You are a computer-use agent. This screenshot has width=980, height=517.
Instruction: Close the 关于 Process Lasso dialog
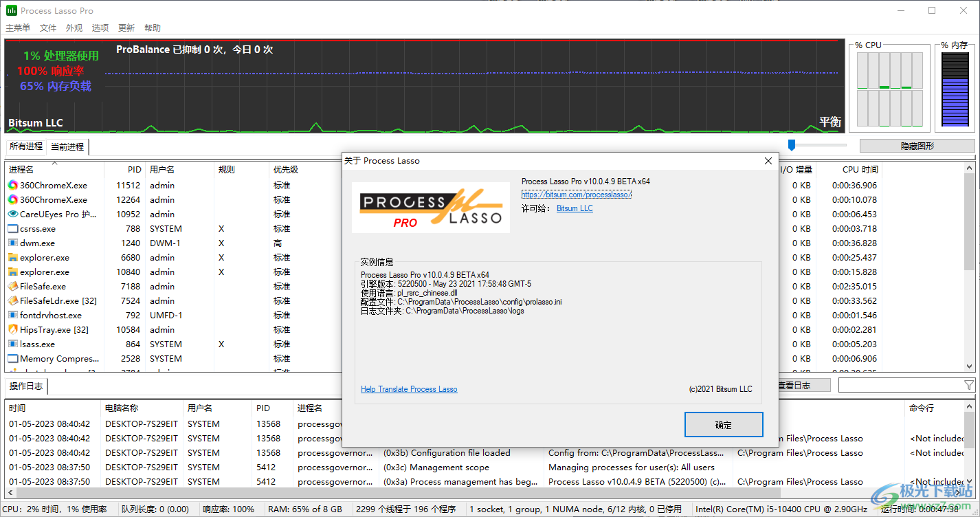pyautogui.click(x=768, y=161)
